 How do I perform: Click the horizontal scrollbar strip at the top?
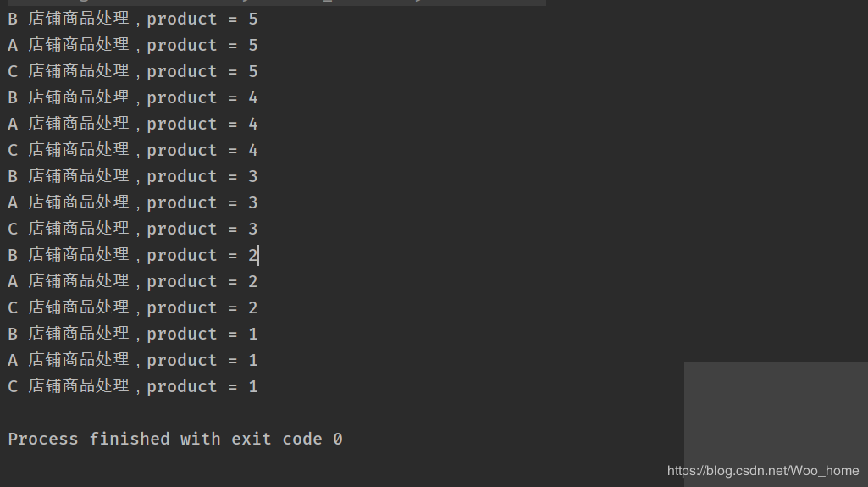coord(273,3)
